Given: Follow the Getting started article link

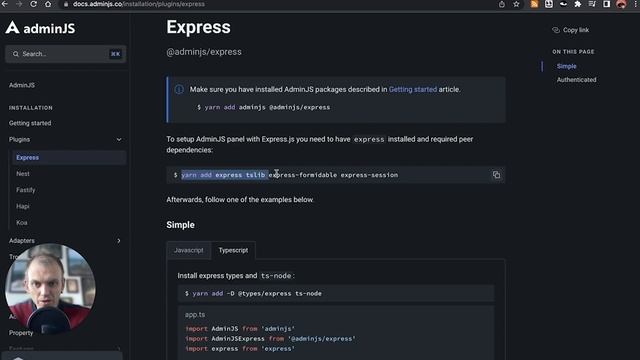Looking at the screenshot, I should pos(413,89).
